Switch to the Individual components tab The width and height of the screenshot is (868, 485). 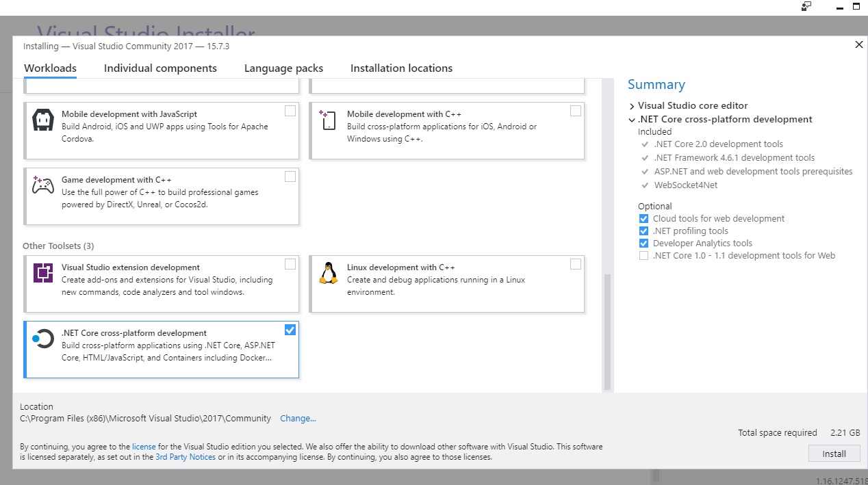pyautogui.click(x=160, y=68)
